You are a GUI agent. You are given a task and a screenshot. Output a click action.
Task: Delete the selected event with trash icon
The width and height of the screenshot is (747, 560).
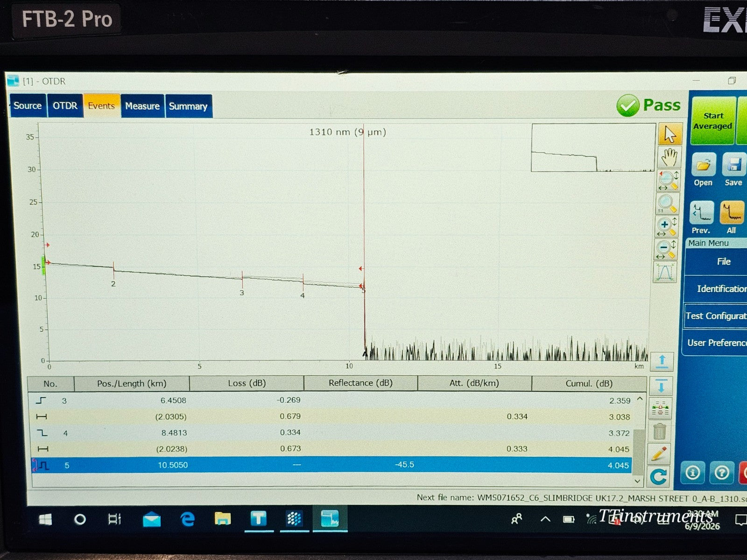click(x=659, y=431)
